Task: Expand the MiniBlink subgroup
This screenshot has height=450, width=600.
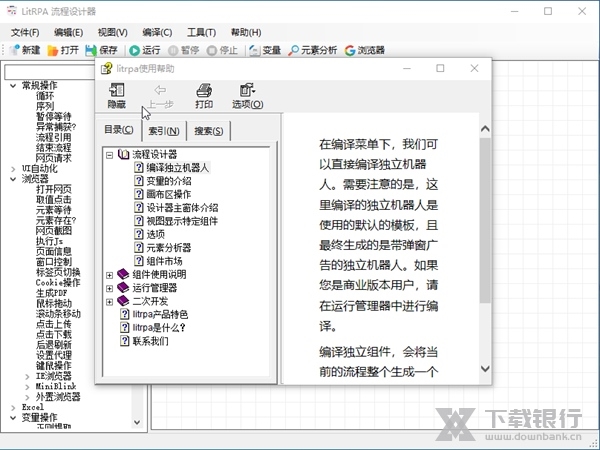Action: tap(27, 387)
